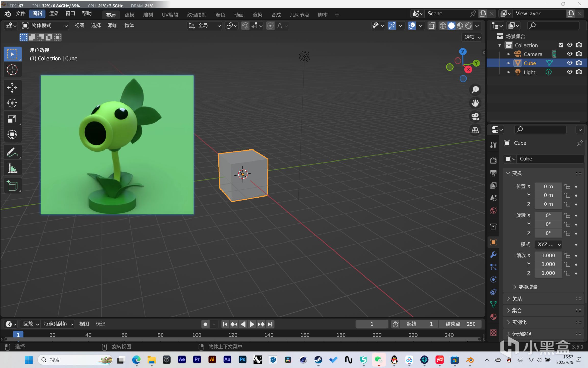Jump to the last frame
The image size is (588, 368).
270,324
